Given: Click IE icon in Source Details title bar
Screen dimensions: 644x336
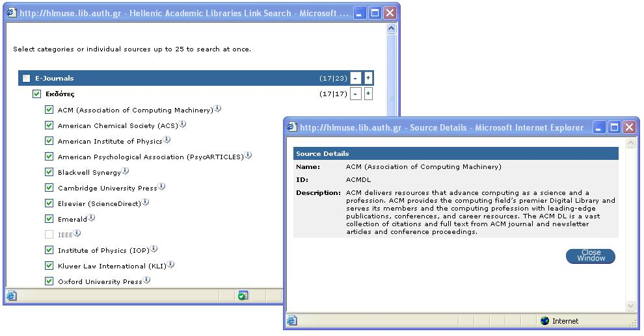Looking at the screenshot, I should pos(292,127).
